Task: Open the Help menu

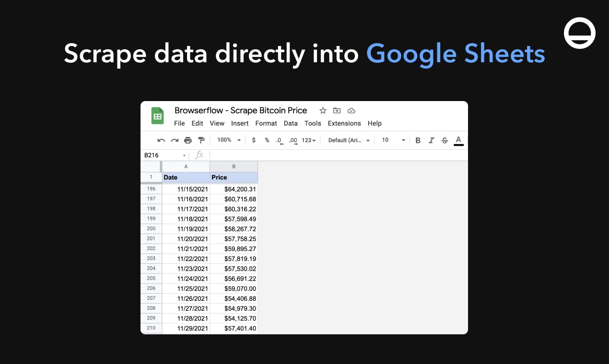Action: [x=375, y=123]
